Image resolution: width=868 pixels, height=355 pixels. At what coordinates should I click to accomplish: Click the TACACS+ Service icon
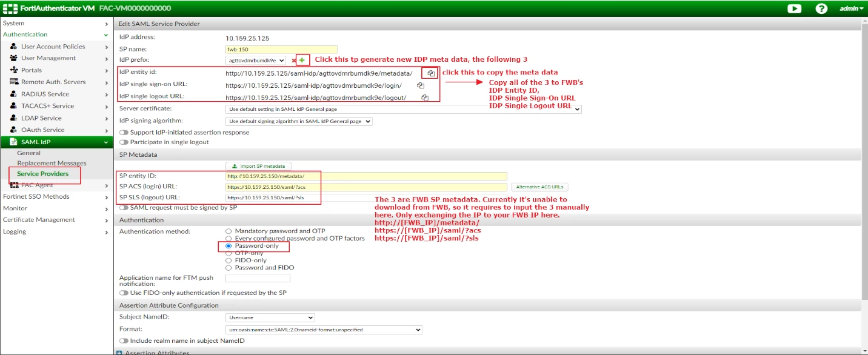pos(14,106)
